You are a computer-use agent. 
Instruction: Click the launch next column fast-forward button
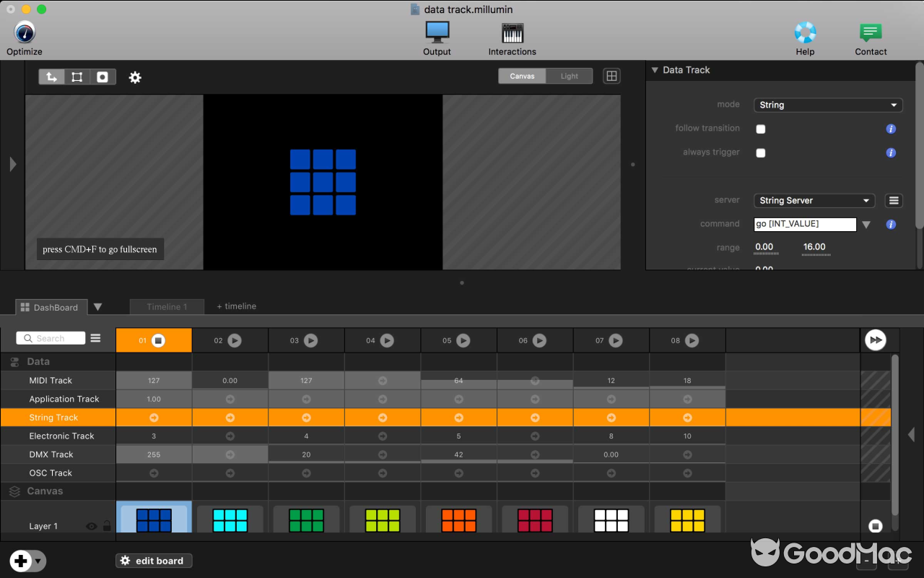pyautogui.click(x=875, y=340)
